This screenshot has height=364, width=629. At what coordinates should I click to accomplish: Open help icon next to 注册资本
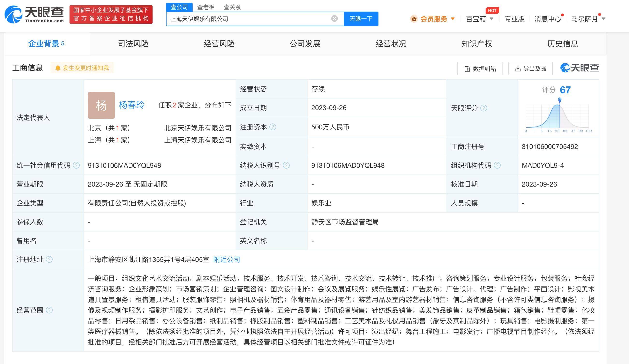273,127
